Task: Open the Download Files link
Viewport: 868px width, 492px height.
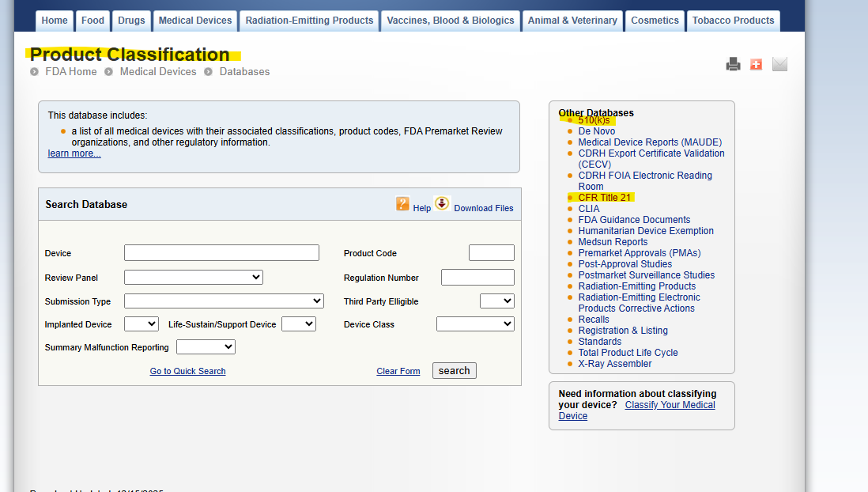Action: tap(484, 208)
